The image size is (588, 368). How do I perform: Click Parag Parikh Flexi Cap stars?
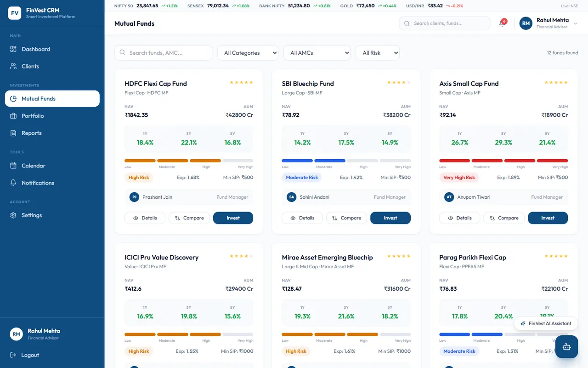(x=556, y=256)
